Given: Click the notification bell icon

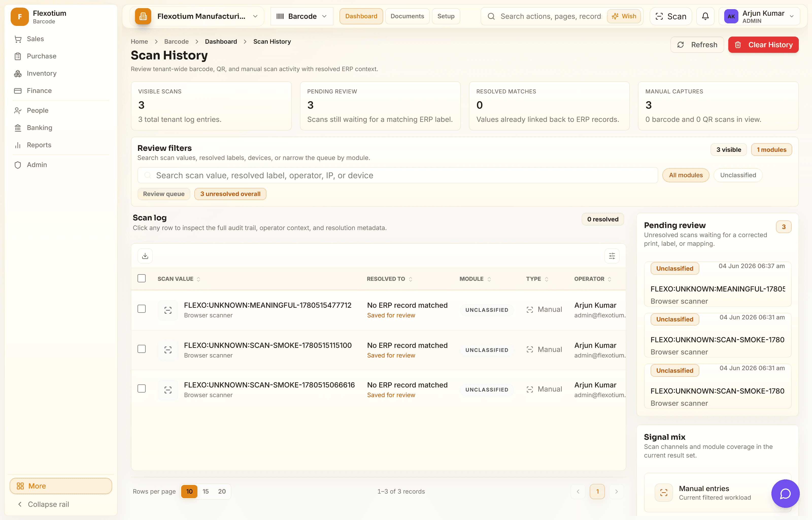Looking at the screenshot, I should 705,16.
